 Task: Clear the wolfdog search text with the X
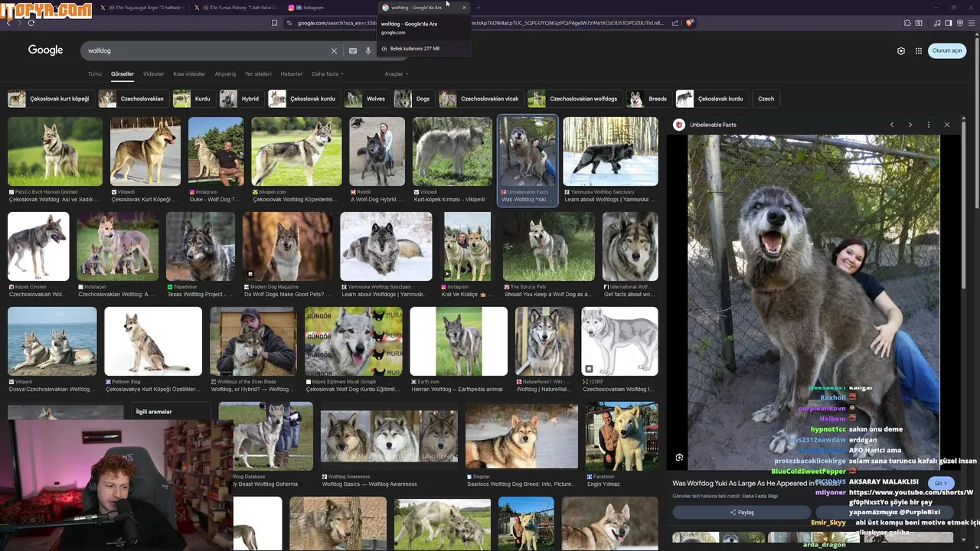coord(334,51)
